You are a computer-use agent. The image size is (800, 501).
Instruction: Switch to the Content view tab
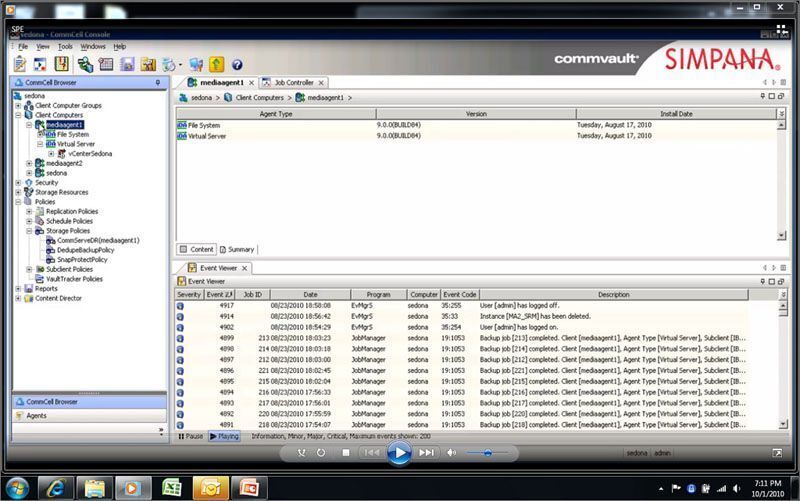197,249
